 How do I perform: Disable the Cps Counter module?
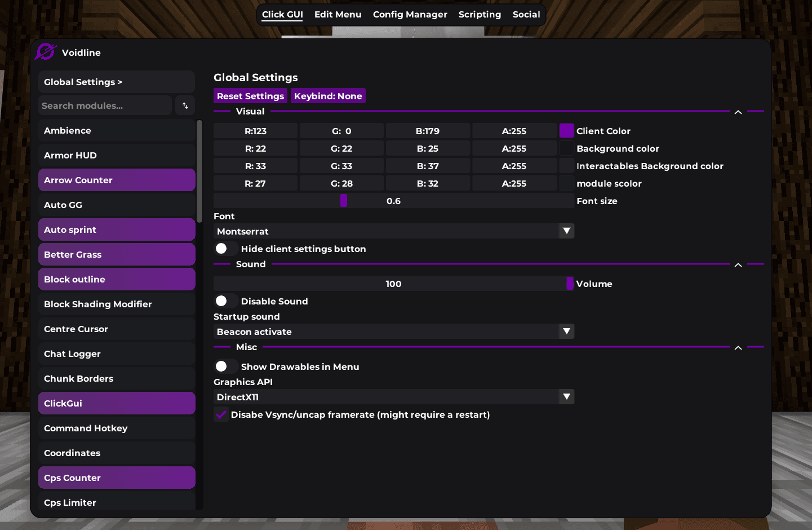click(x=117, y=478)
